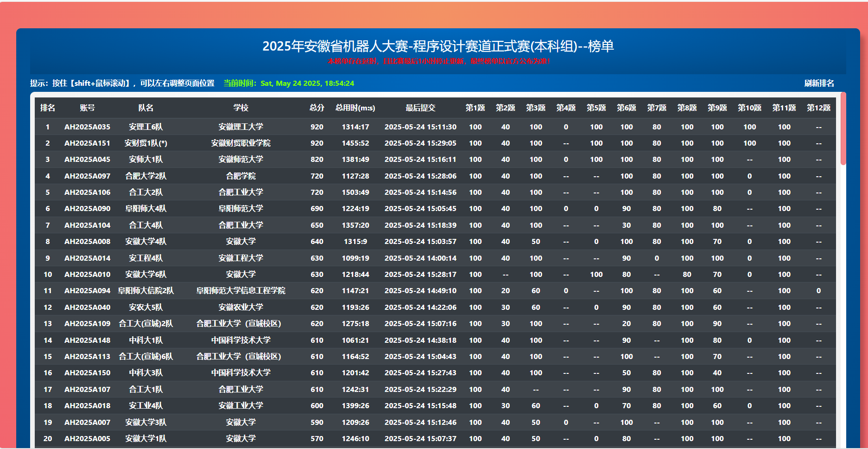The image size is (868, 449).
Task: Click team name 中科大3队
Action: [x=146, y=372]
